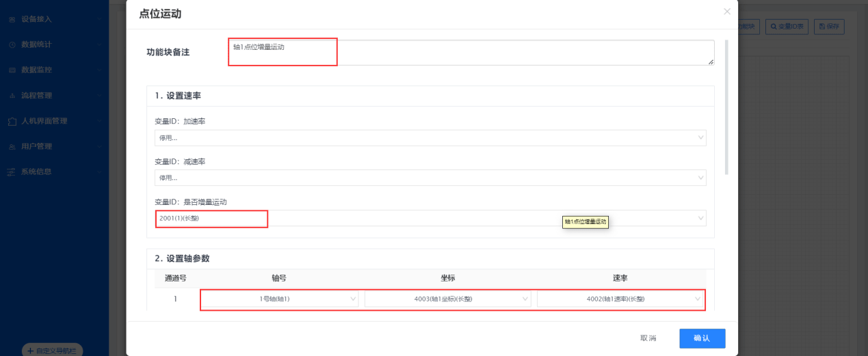Click the 数据统计 clock icon
Viewport: 868px width, 356px height.
point(12,44)
